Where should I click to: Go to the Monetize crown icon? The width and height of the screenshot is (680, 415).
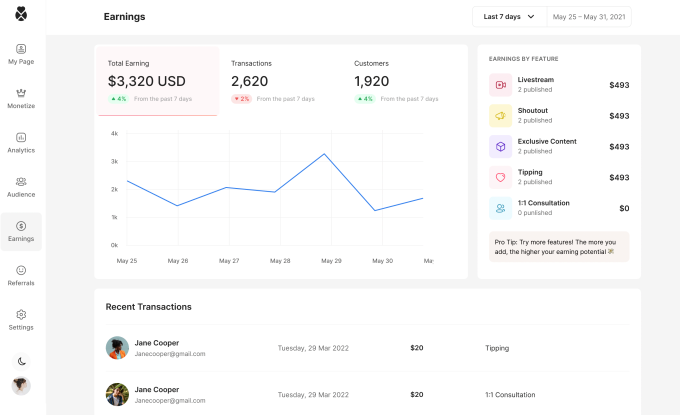[22, 98]
